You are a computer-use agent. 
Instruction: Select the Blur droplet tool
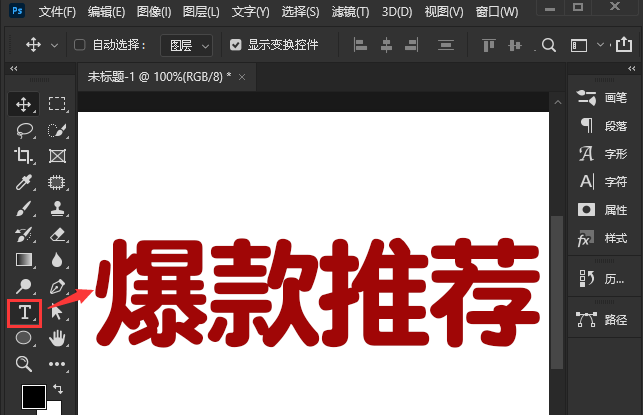57,260
